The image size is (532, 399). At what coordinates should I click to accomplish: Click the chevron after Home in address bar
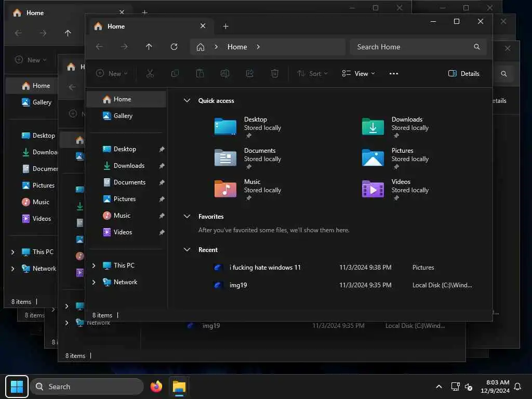tap(258, 47)
